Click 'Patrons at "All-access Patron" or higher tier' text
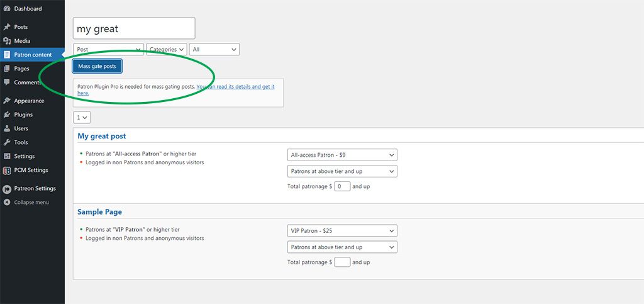 coord(141,154)
